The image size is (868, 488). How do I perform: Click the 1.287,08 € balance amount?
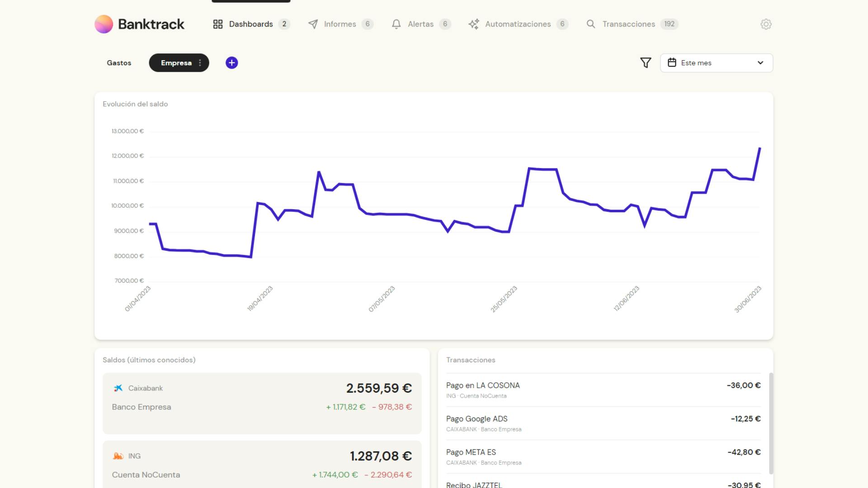click(x=381, y=456)
